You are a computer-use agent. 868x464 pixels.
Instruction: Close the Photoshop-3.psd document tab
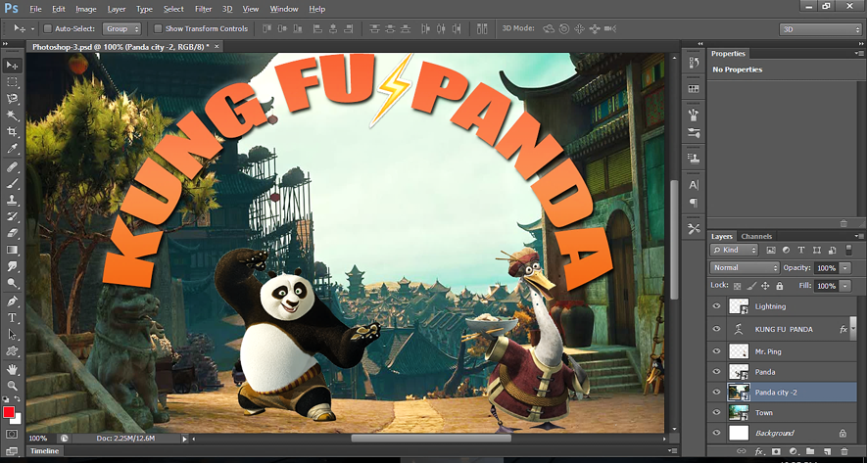click(x=217, y=47)
